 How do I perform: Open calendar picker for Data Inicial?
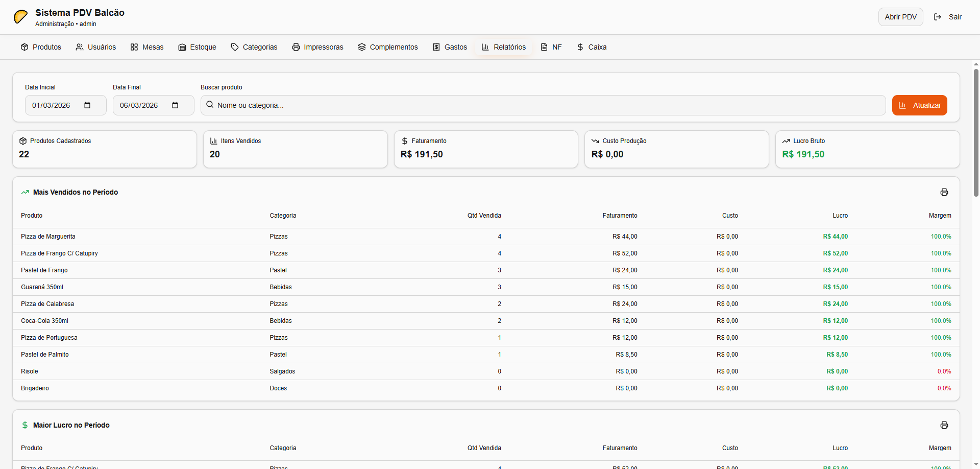(x=87, y=105)
